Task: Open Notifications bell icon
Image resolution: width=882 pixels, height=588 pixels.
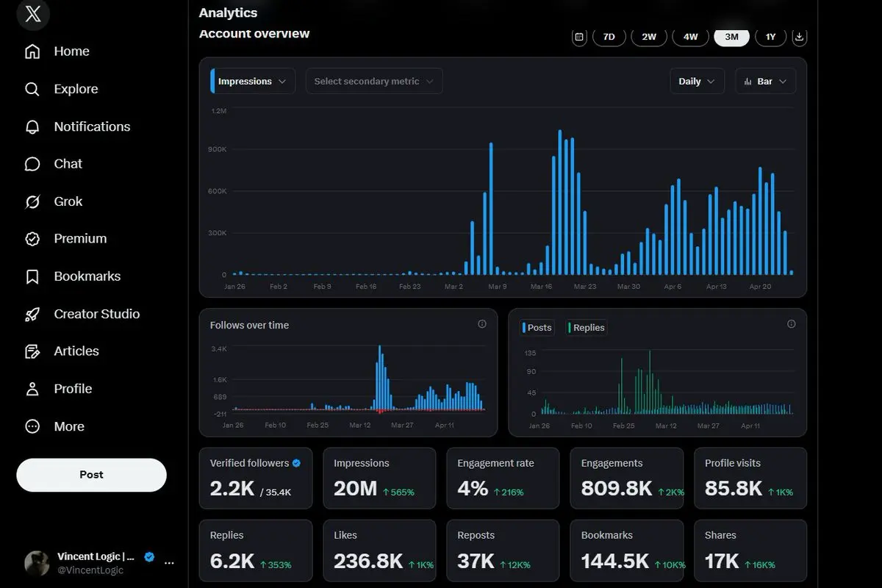Action: 32,126
